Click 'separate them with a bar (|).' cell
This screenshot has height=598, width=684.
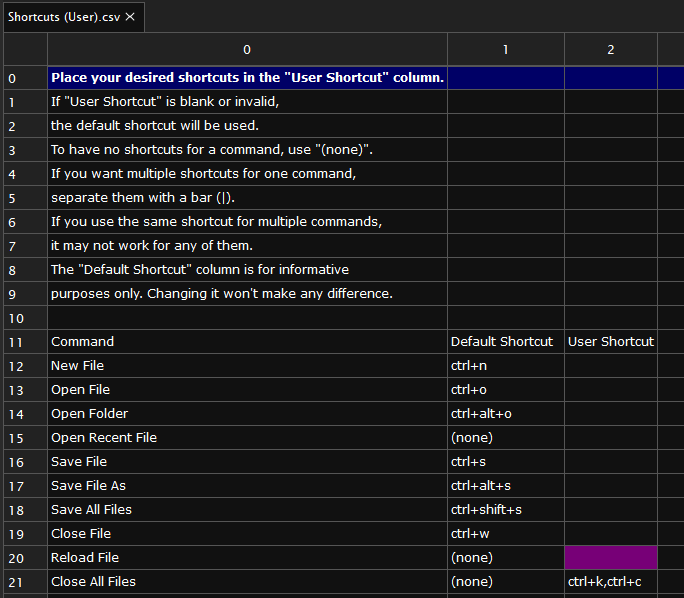(x=247, y=198)
